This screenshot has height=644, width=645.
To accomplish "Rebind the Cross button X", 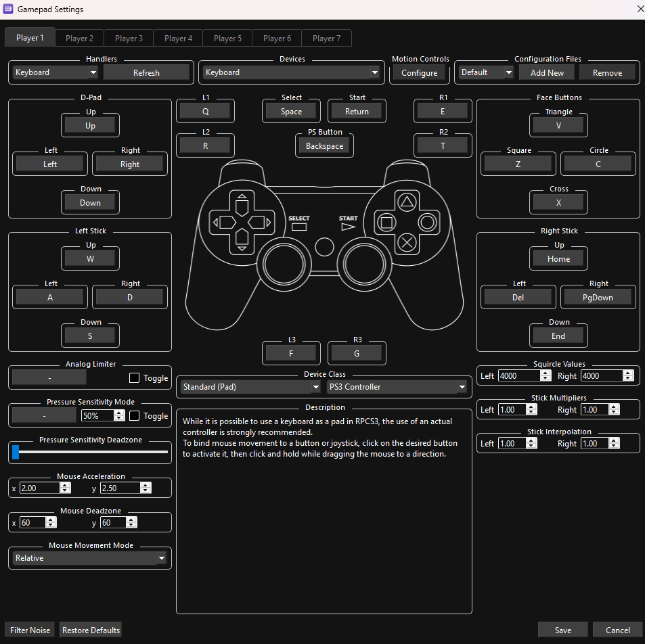I will [558, 203].
